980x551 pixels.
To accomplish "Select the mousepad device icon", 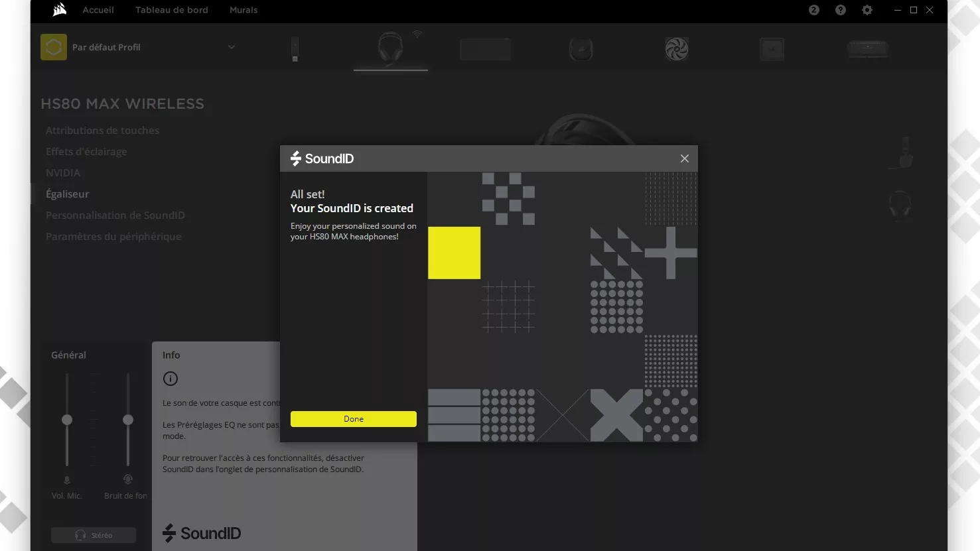I will point(486,49).
